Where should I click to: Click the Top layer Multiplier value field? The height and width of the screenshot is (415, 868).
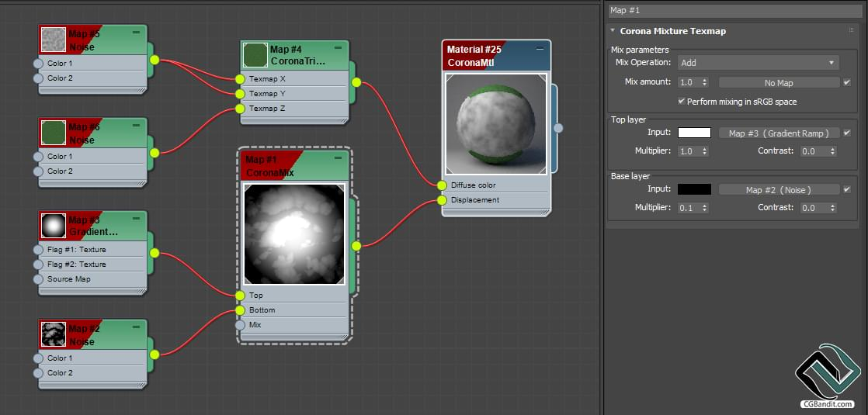pyautogui.click(x=689, y=151)
